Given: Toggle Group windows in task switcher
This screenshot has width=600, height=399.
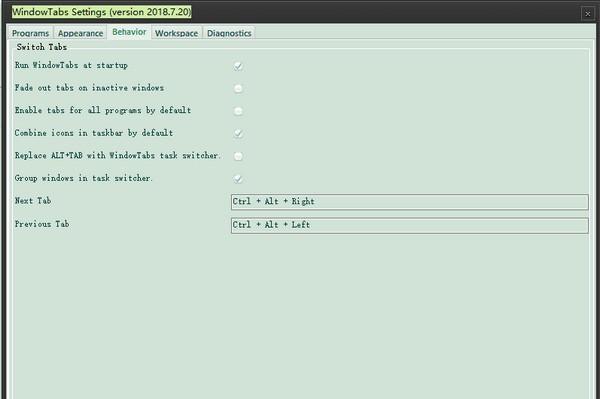Looking at the screenshot, I should (238, 179).
